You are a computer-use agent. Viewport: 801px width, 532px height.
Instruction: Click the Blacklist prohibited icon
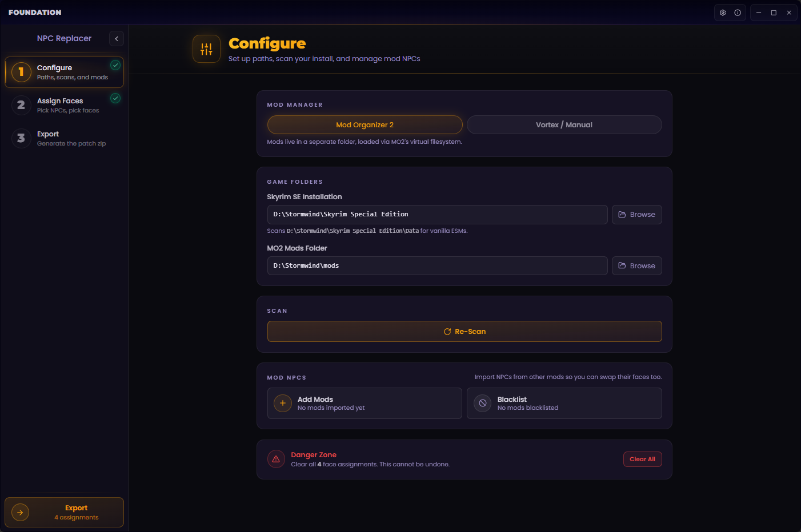pos(483,403)
